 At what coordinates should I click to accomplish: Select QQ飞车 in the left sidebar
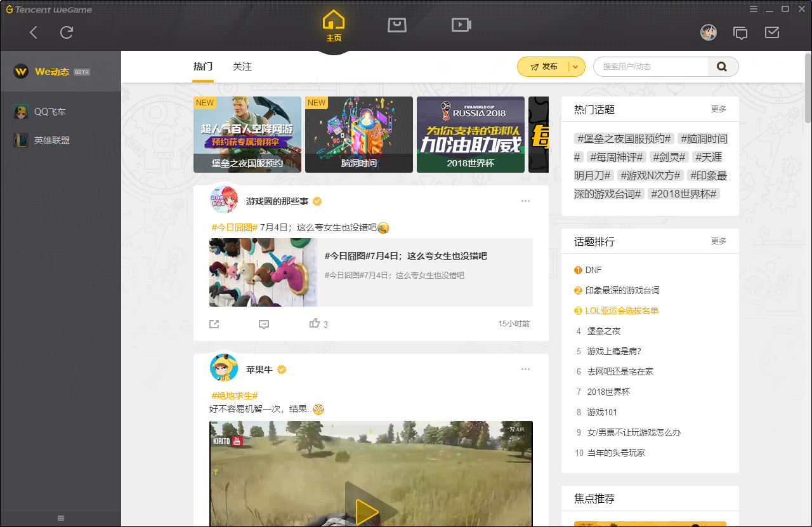tap(48, 111)
